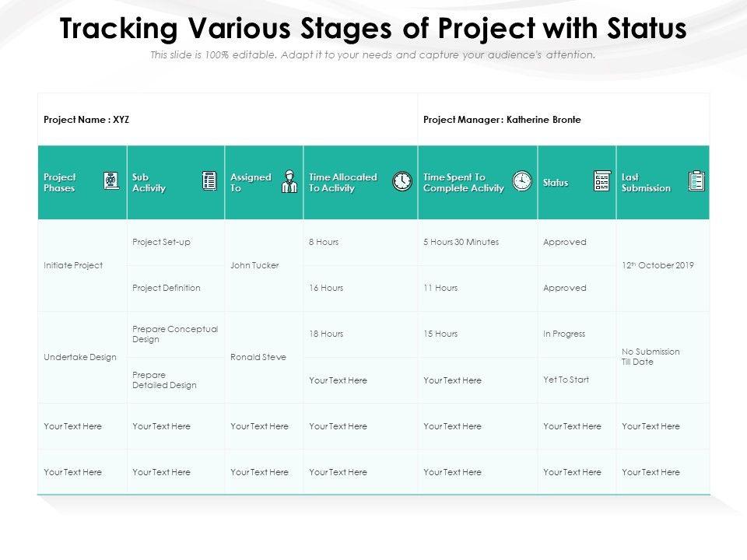Click the Status column list icon
Screen dimensions: 747x560
tap(601, 181)
